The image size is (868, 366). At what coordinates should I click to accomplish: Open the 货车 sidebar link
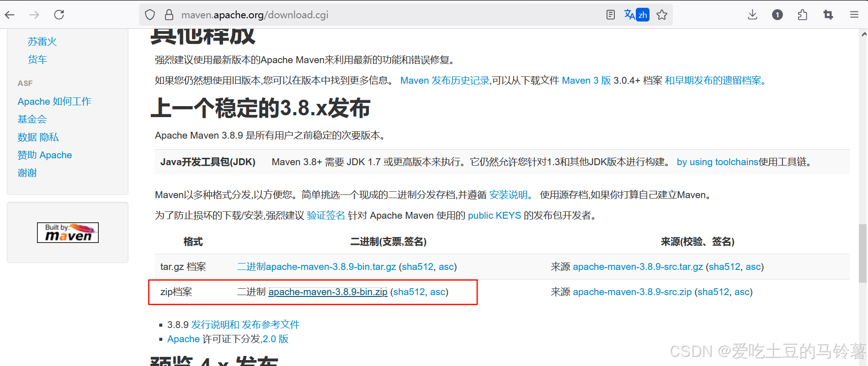click(x=37, y=59)
